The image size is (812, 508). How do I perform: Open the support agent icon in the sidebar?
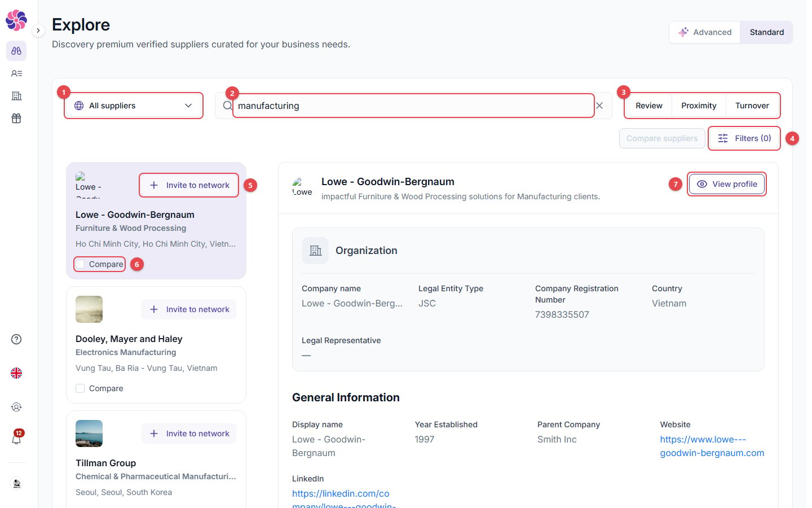coord(16,407)
